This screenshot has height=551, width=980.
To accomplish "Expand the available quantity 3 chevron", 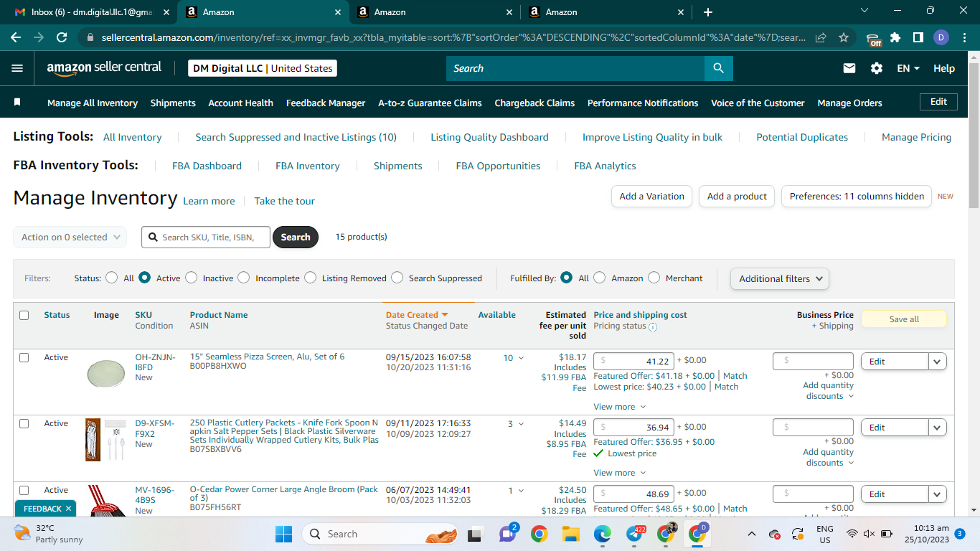I will coord(521,424).
